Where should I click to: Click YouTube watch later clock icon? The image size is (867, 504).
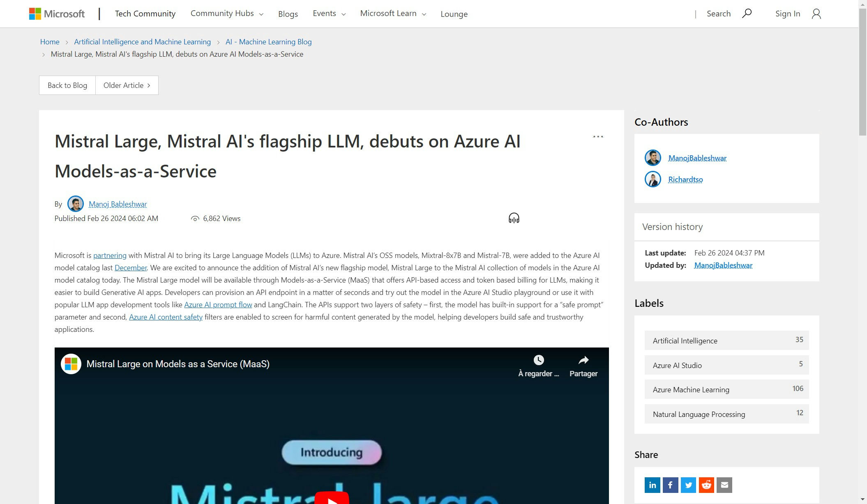coord(538,361)
